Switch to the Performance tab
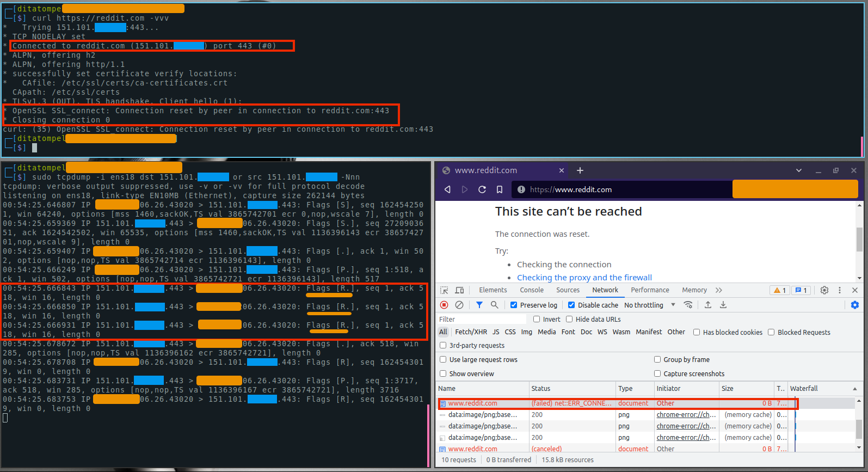This screenshot has width=868, height=472. (650, 290)
